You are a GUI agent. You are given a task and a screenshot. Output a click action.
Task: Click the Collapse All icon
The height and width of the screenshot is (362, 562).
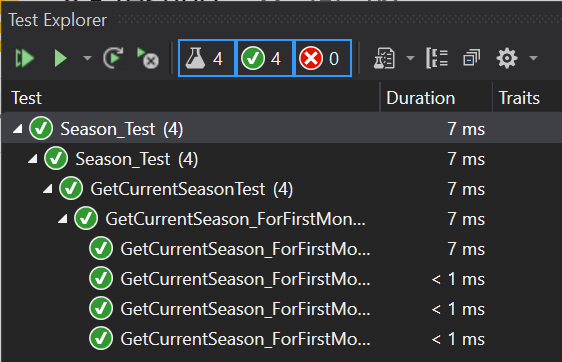471,58
